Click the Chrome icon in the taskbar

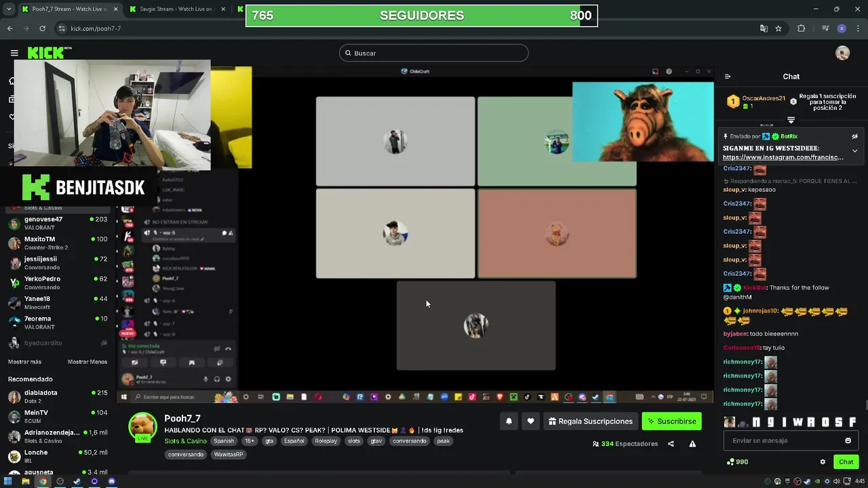tap(42, 481)
